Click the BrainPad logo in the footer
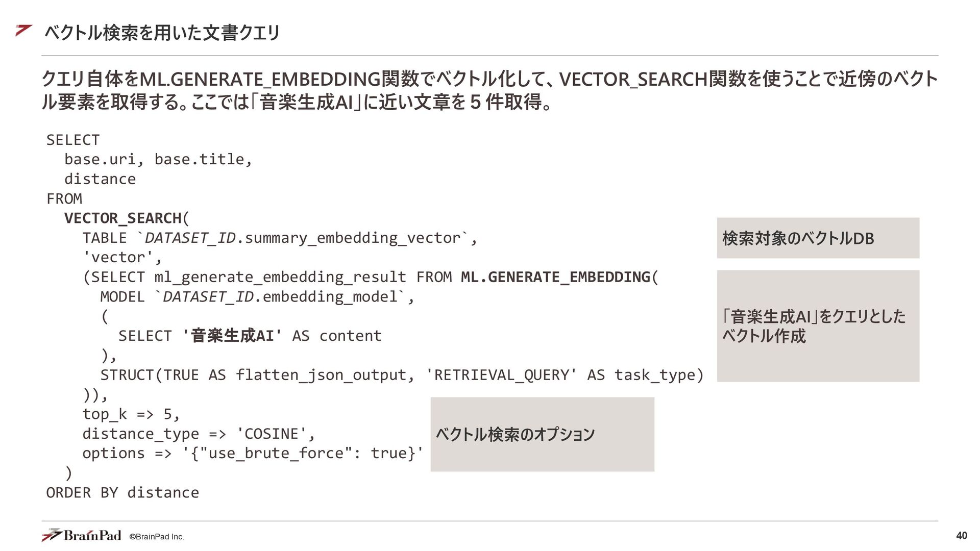Viewport: 980px width, 551px height. (x=82, y=535)
